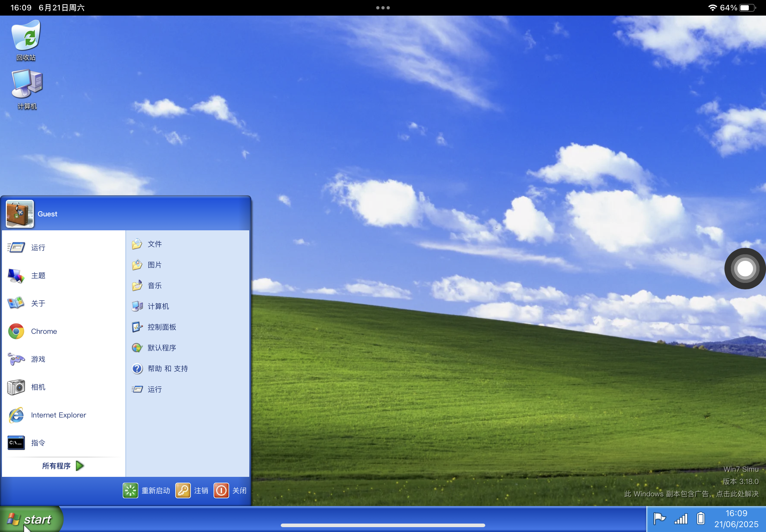This screenshot has width=766, height=532.
Task: Open the Recycle Bin (回收站) desktop icon
Action: [26, 40]
